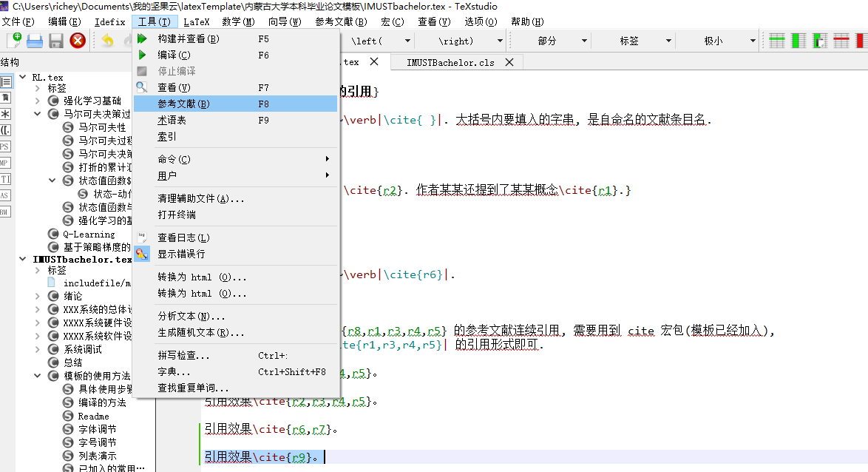Click the build and view double-arrow icon
Image resolution: width=868 pixels, height=472 pixels.
[142, 38]
